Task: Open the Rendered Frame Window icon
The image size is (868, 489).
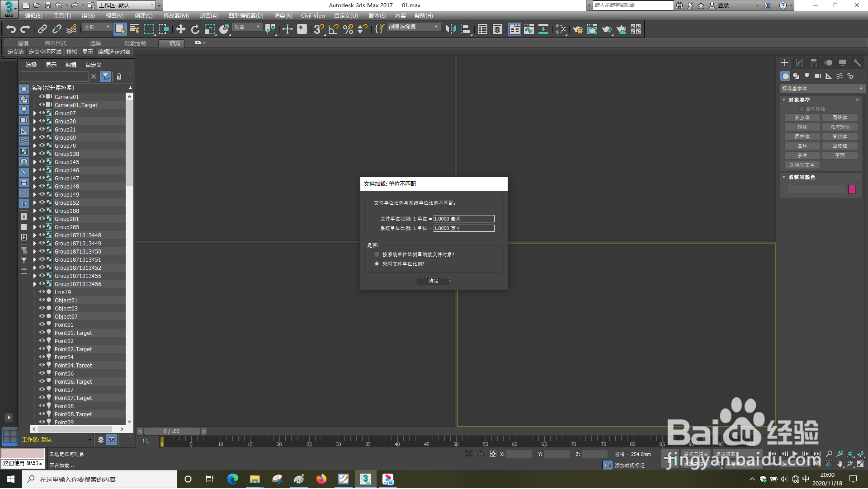Action: pyautogui.click(x=592, y=29)
